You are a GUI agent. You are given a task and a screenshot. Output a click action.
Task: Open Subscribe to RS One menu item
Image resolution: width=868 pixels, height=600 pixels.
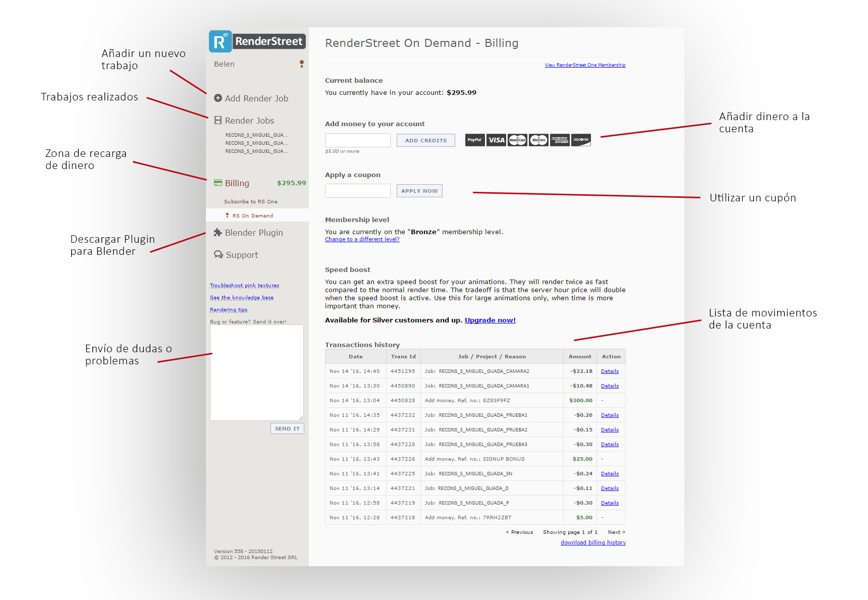tap(251, 201)
